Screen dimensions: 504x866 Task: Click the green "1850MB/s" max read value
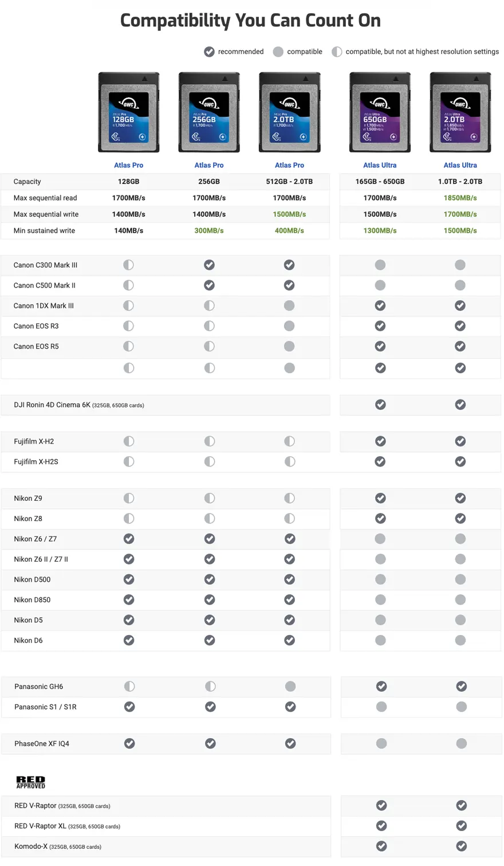click(x=460, y=198)
